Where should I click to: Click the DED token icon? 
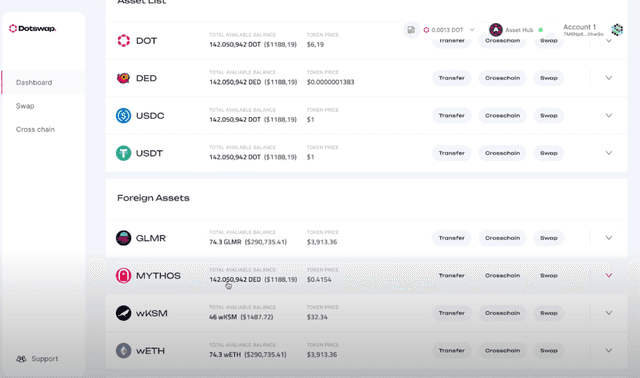123,78
